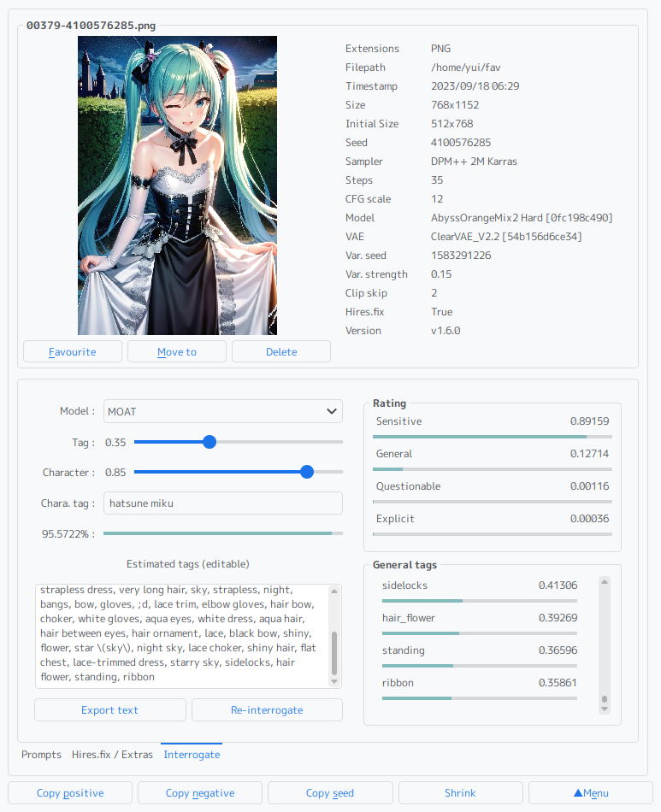Click General tags scrollbar up arrow
Viewport: 661px width, 812px height.
[604, 582]
